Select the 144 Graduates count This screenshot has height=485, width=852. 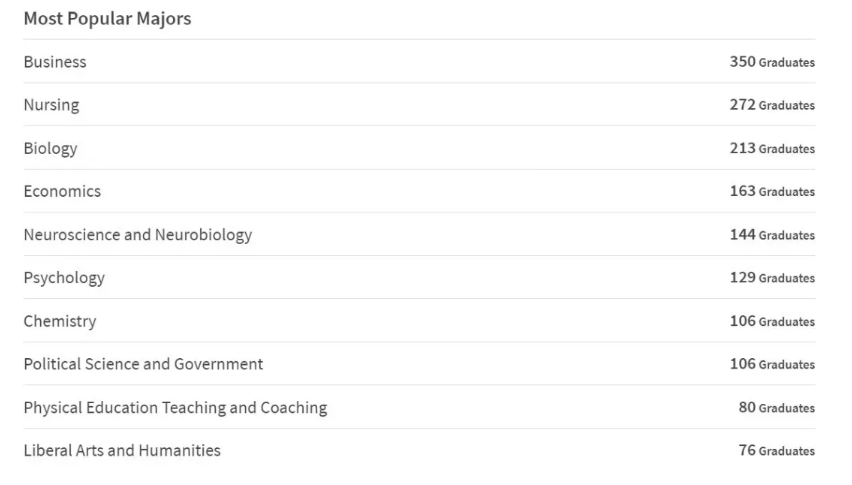tap(772, 235)
